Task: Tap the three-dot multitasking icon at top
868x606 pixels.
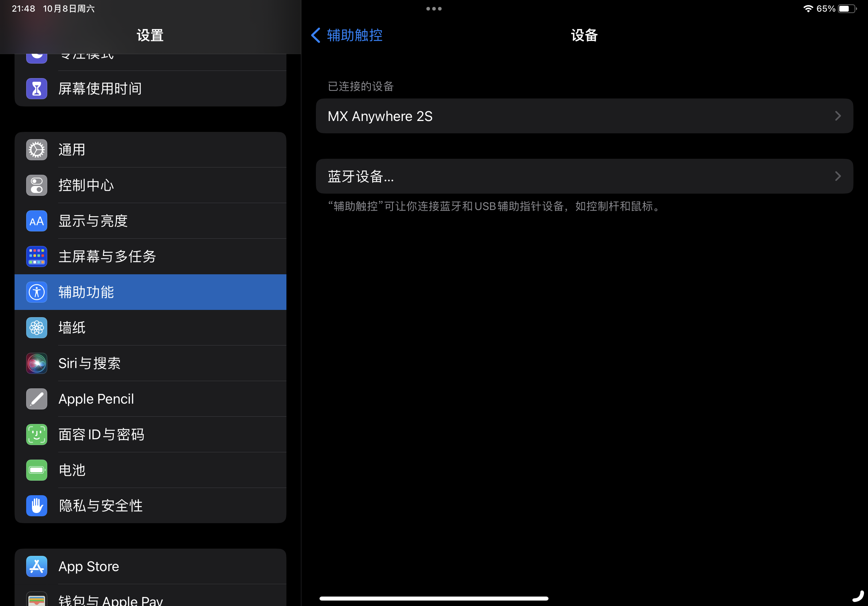Action: [x=434, y=9]
